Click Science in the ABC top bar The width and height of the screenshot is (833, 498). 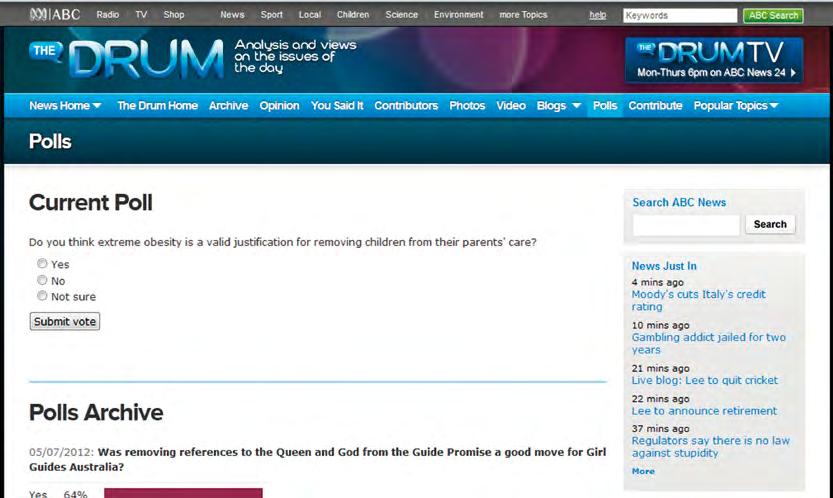pos(402,15)
